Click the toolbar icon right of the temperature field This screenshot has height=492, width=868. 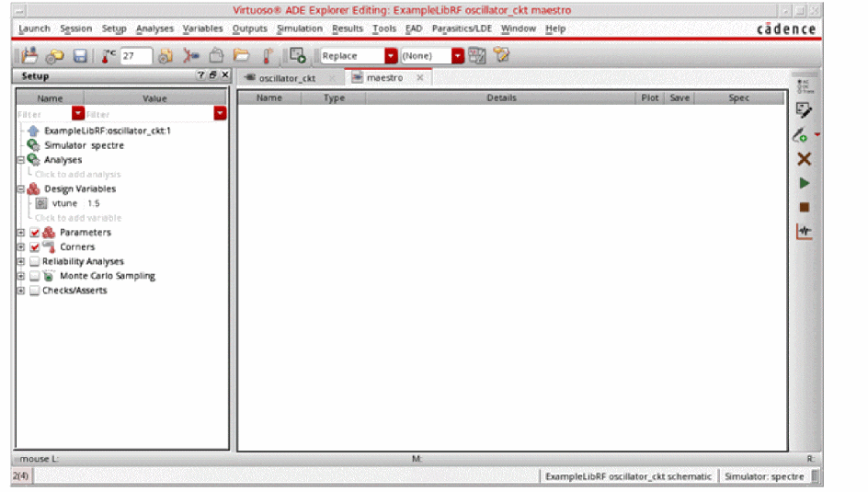click(165, 56)
